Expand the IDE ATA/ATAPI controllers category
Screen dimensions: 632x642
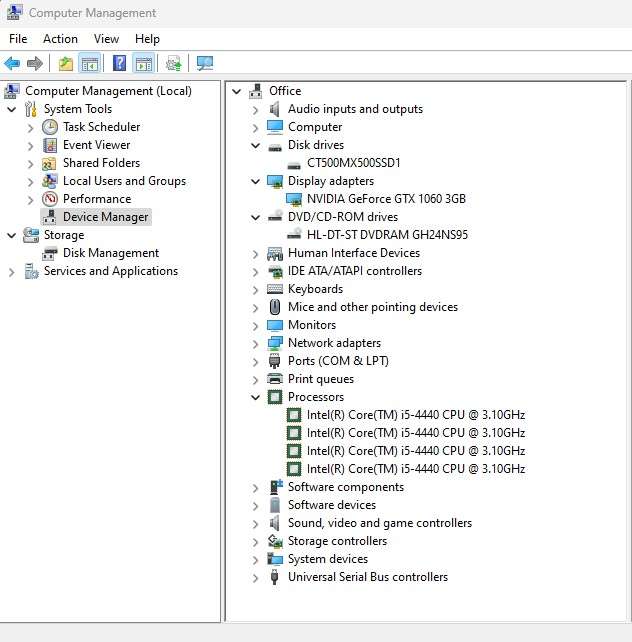[255, 272]
